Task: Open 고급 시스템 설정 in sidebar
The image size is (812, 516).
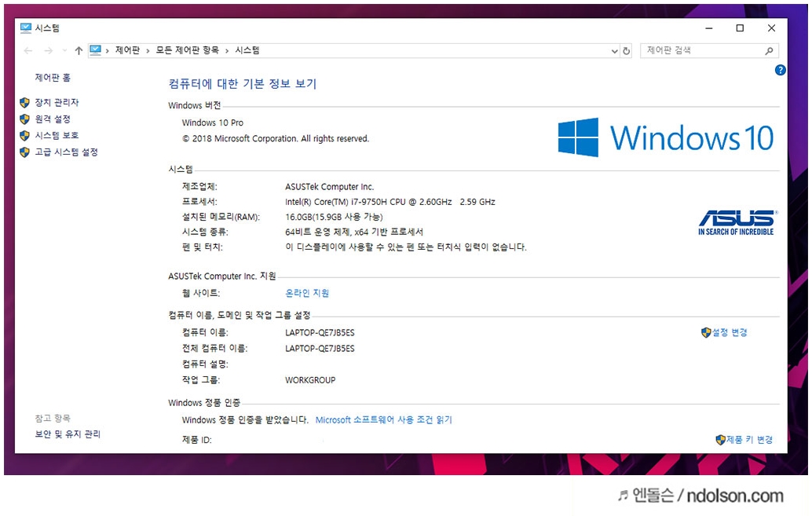Action: point(66,152)
